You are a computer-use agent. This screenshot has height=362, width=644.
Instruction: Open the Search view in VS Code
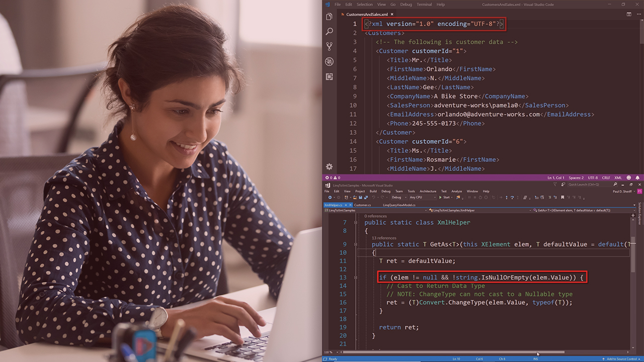(330, 32)
